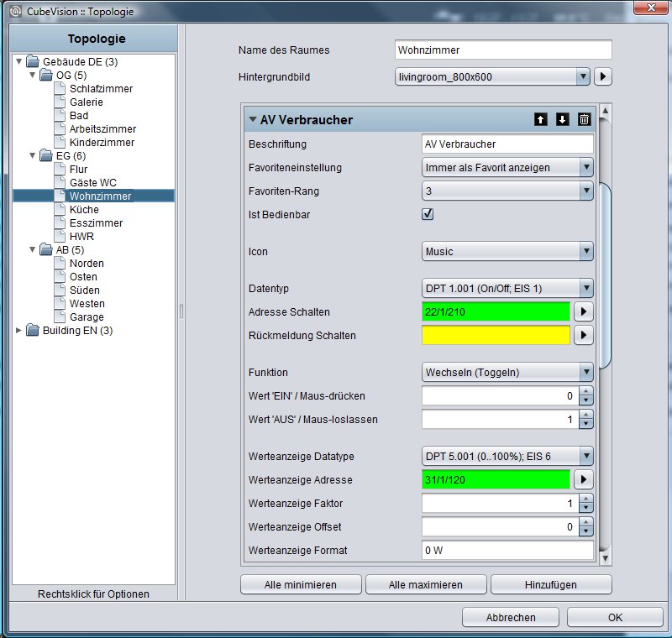The height and width of the screenshot is (638, 672).
Task: Open address picker for Werteanzeige Adresse
Action: point(583,479)
